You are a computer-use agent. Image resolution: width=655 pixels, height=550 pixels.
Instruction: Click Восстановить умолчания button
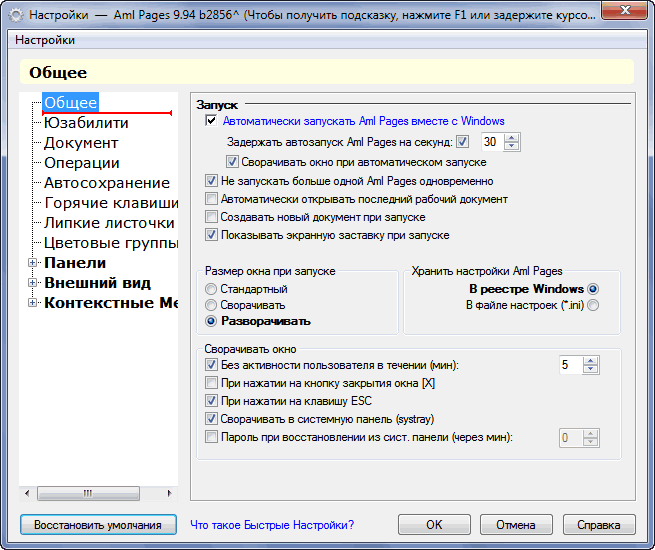tap(98, 525)
